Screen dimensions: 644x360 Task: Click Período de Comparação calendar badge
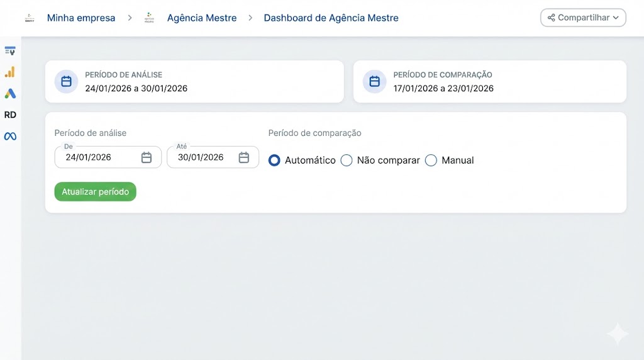click(374, 81)
